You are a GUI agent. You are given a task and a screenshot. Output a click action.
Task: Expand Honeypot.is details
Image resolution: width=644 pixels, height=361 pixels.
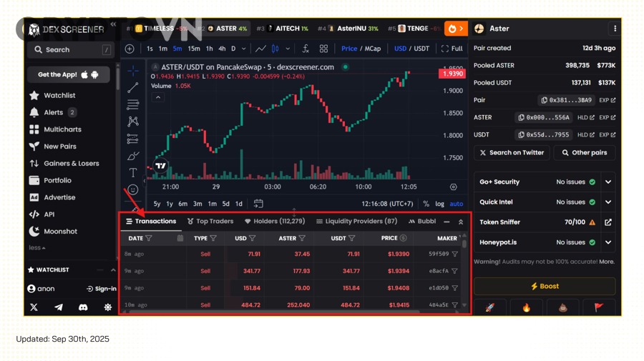pos(608,242)
